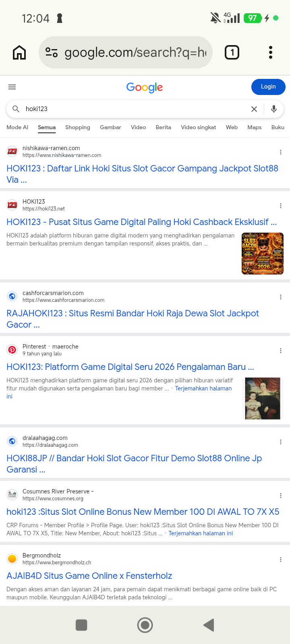Tap the Google logo
This screenshot has width=290, height=644.
[x=145, y=87]
